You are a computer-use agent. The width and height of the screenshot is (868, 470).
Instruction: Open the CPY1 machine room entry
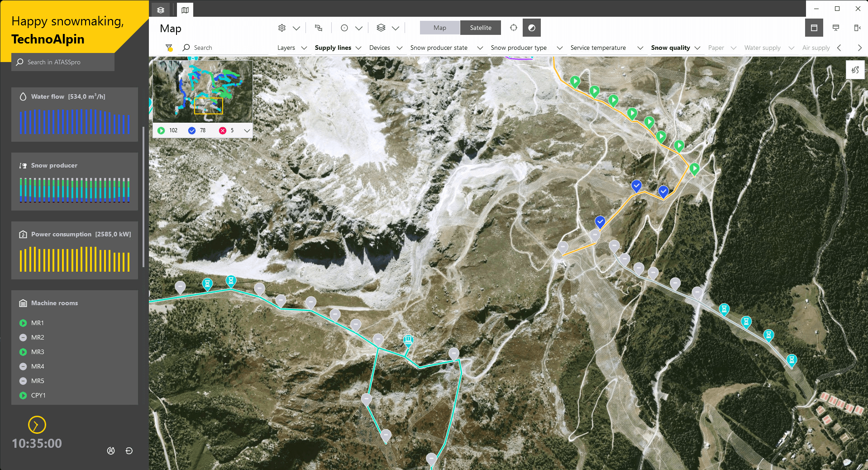point(38,395)
